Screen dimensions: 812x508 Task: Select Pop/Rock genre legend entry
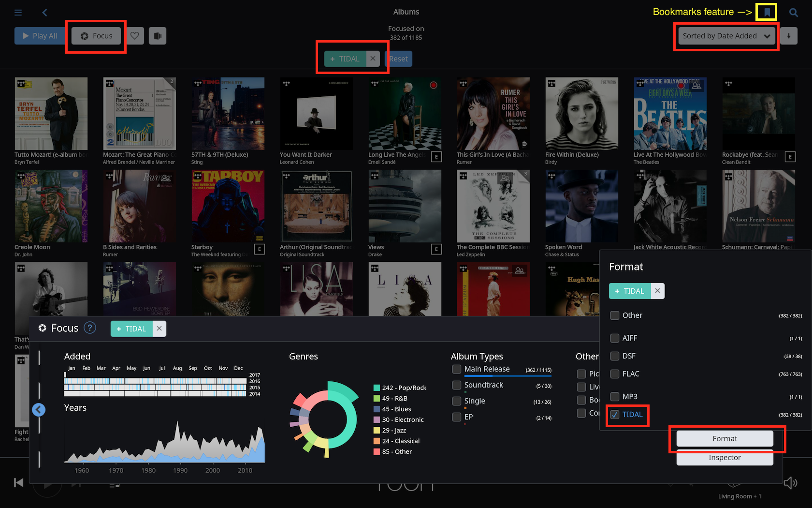(x=400, y=388)
